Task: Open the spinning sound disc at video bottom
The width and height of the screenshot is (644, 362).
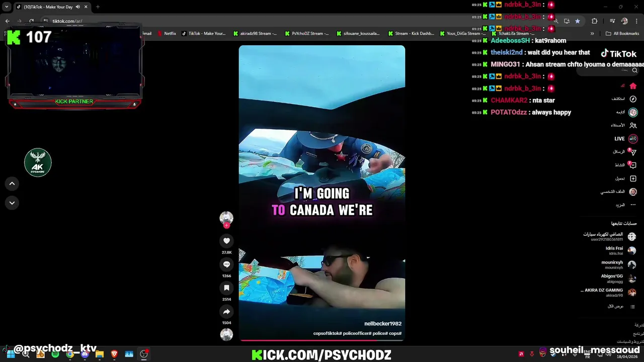Action: 226,334
